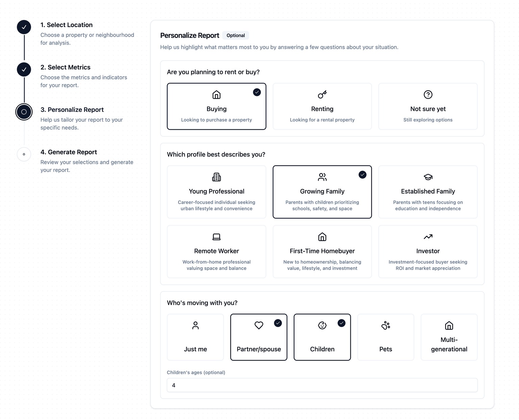Click the Children's ages input field
This screenshot has height=420, width=519.
[x=322, y=385]
